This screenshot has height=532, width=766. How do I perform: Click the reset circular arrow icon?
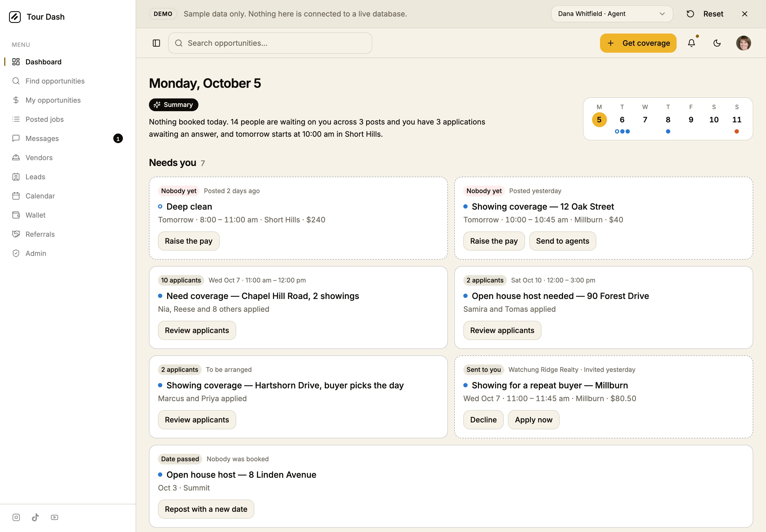coord(690,14)
